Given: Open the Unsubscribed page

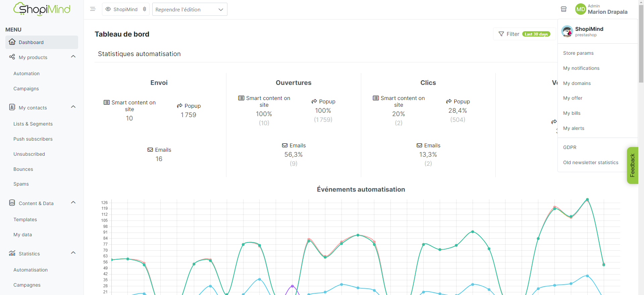Looking at the screenshot, I should tap(29, 154).
